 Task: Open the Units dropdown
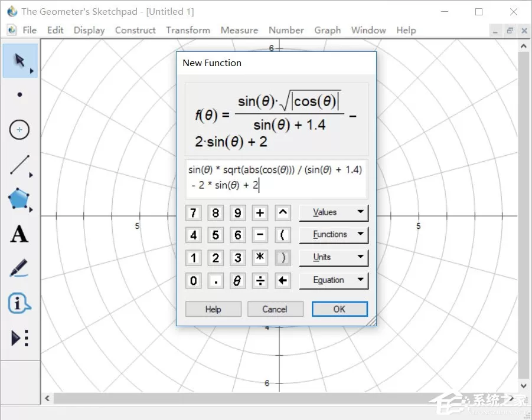(334, 257)
